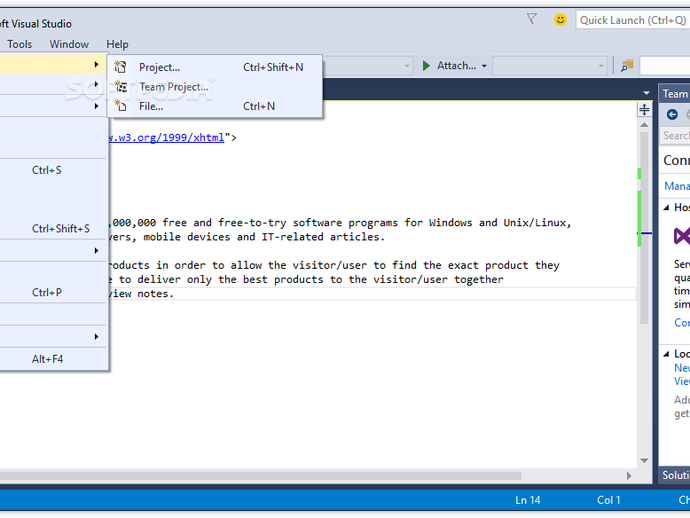The height and width of the screenshot is (518, 690).
Task: Open the Help menu
Action: pyautogui.click(x=117, y=44)
